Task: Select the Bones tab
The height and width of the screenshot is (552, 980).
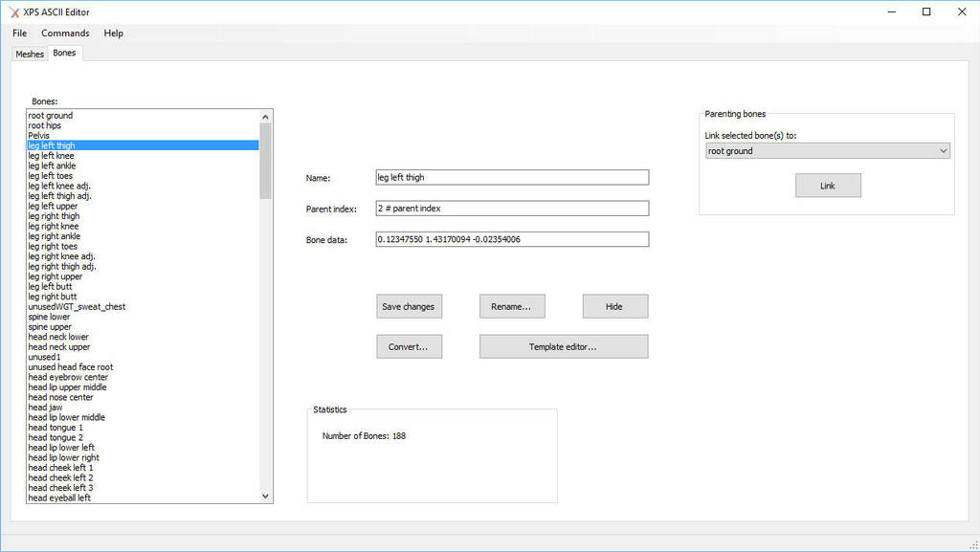Action: point(64,53)
